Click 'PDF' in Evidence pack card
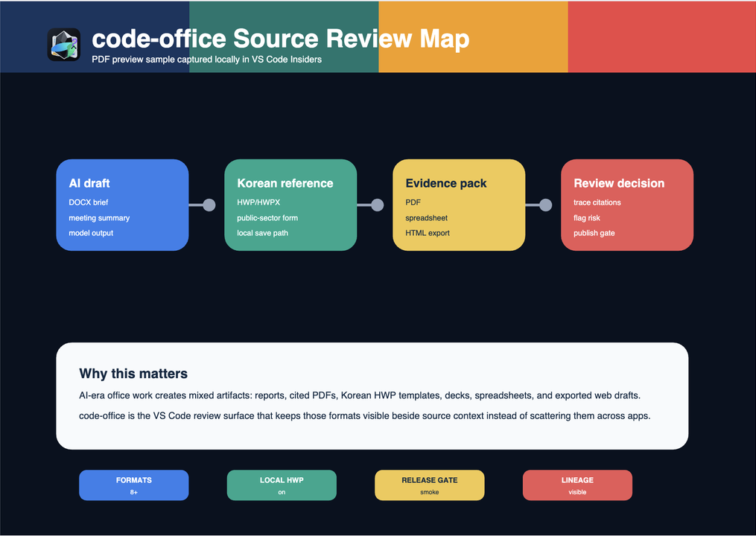The height and width of the screenshot is (536, 756). [x=413, y=202]
